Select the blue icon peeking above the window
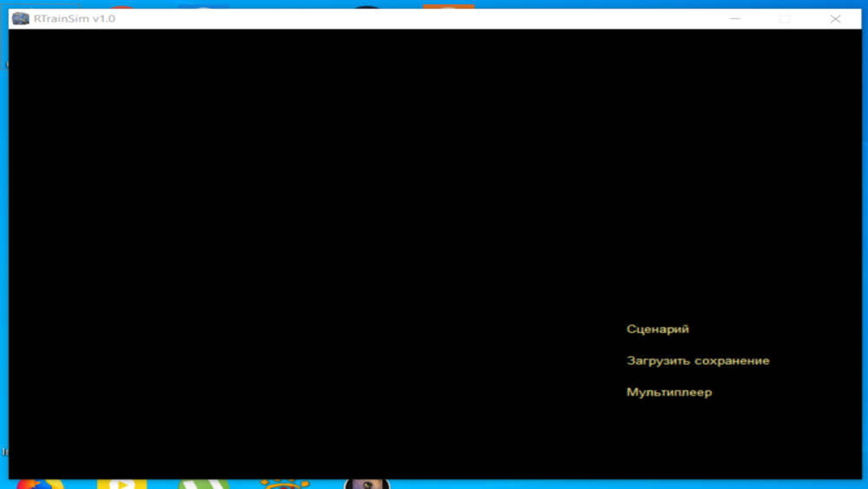 [204, 7]
